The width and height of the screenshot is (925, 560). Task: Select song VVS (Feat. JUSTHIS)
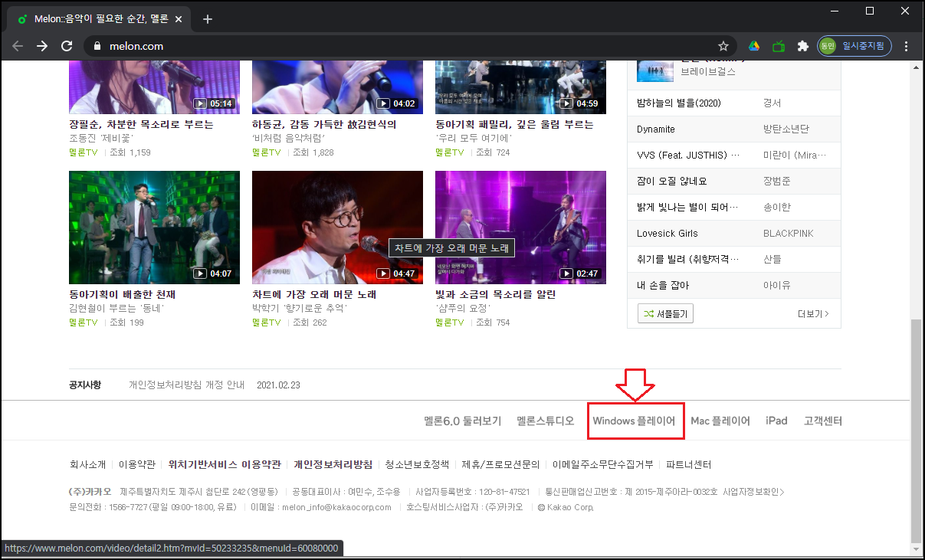coord(688,156)
